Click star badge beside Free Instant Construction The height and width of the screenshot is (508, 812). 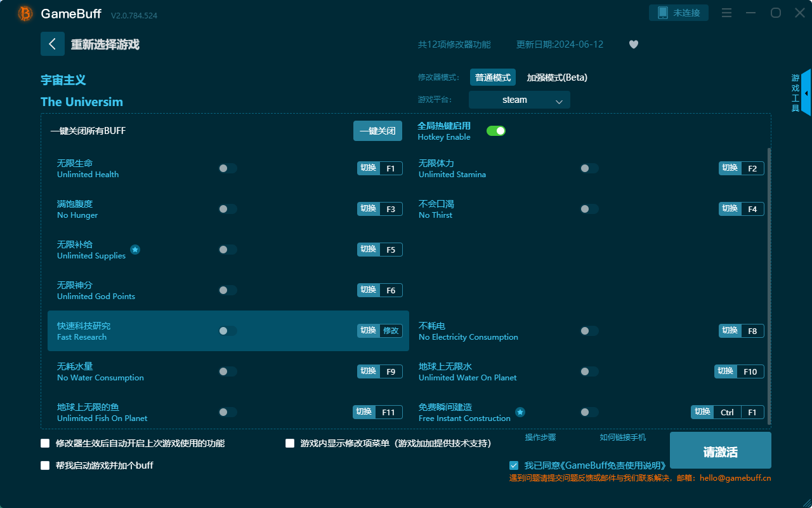(x=520, y=412)
